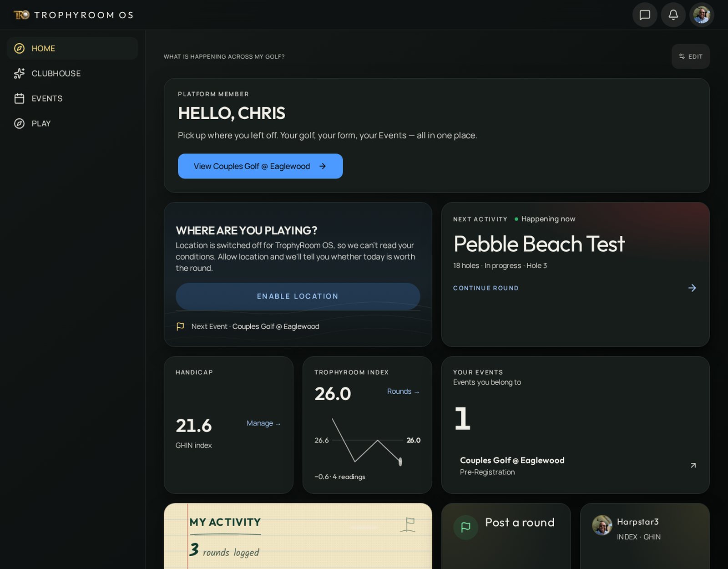This screenshot has width=728, height=569.
Task: Open Couples Golf event via external arrow icon
Action: click(693, 465)
